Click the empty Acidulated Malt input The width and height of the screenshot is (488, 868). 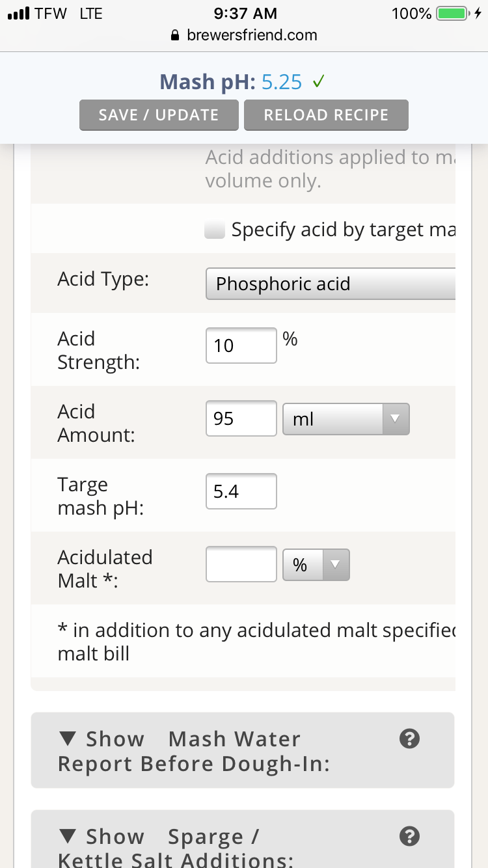pyautogui.click(x=241, y=564)
